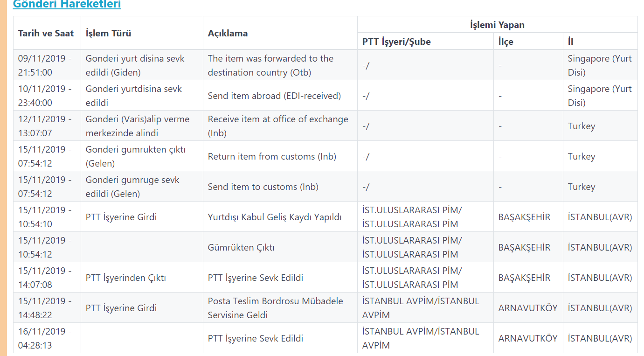Click the Posta Teslim Bordrosu Mübadele description

point(275,308)
